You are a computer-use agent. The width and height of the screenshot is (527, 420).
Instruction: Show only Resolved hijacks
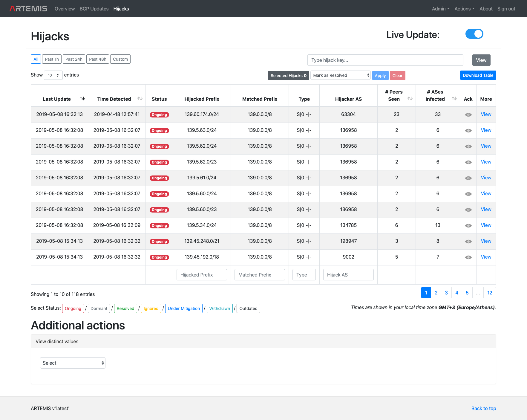pos(125,308)
